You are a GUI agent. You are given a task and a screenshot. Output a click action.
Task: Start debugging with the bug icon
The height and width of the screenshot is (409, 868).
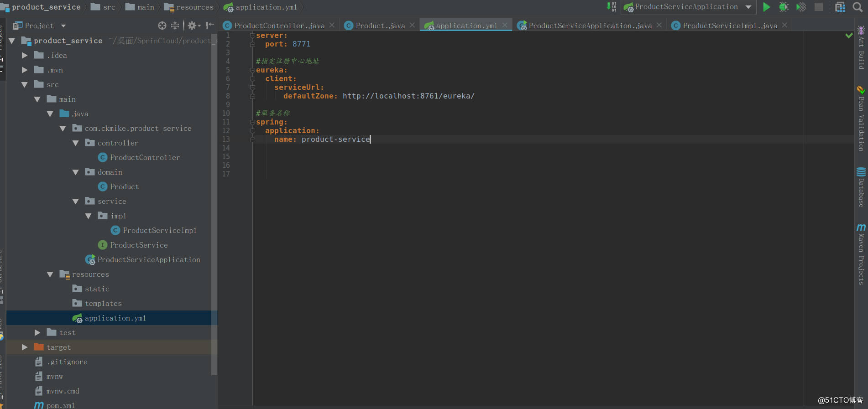(784, 7)
